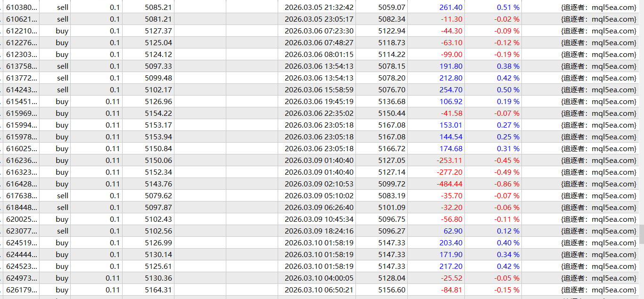Click the close price 5099.72
The image size is (644, 299).
click(x=391, y=184)
